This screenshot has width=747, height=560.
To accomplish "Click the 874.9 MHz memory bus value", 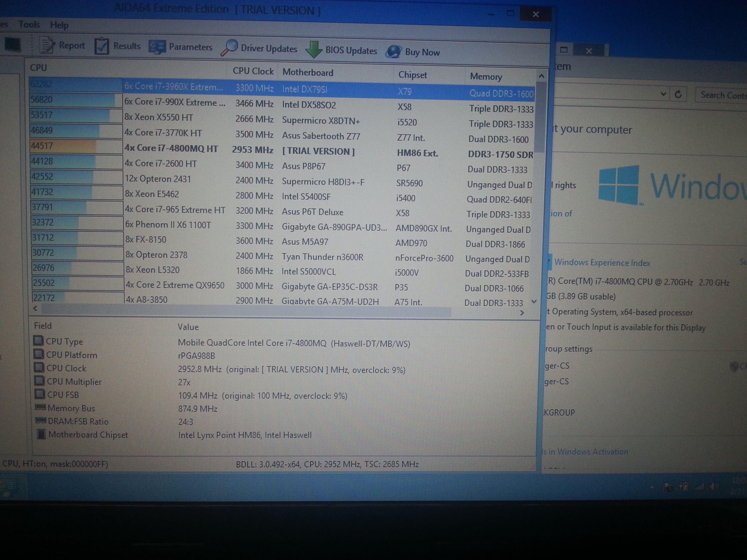I will click(198, 409).
